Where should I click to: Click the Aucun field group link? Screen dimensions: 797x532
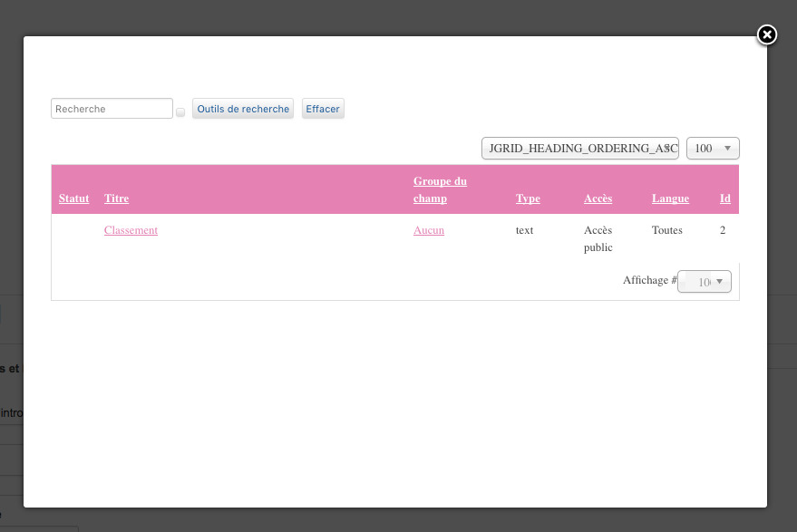[429, 230]
